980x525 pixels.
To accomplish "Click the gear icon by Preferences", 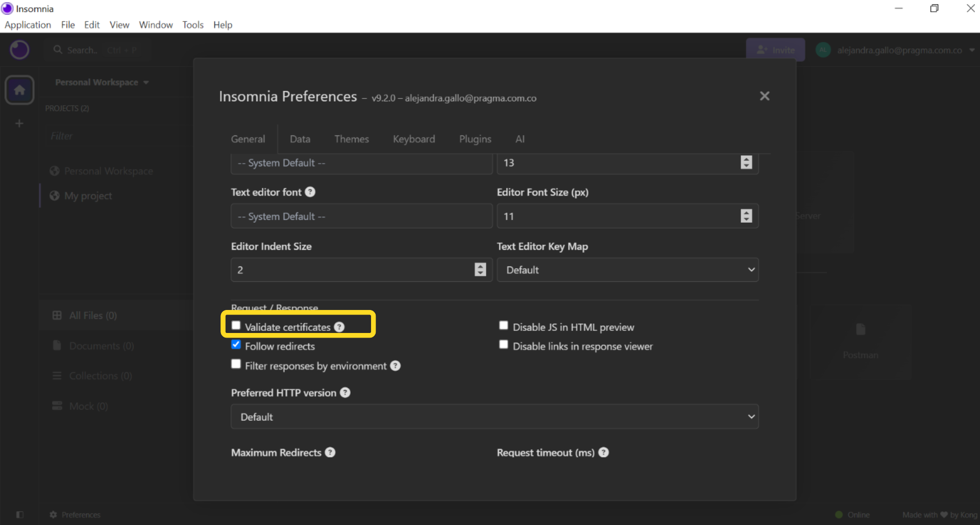I will pyautogui.click(x=53, y=514).
